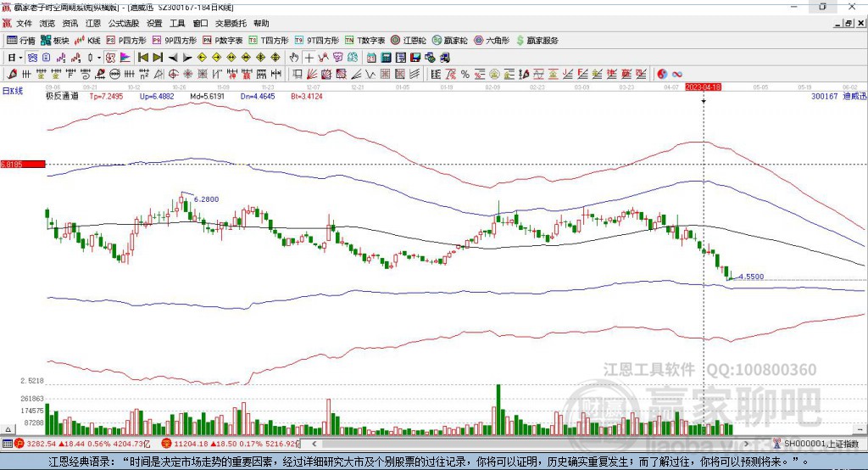The width and height of the screenshot is (868, 470).
Task: Click the 300167 stock code label
Action: (824, 96)
